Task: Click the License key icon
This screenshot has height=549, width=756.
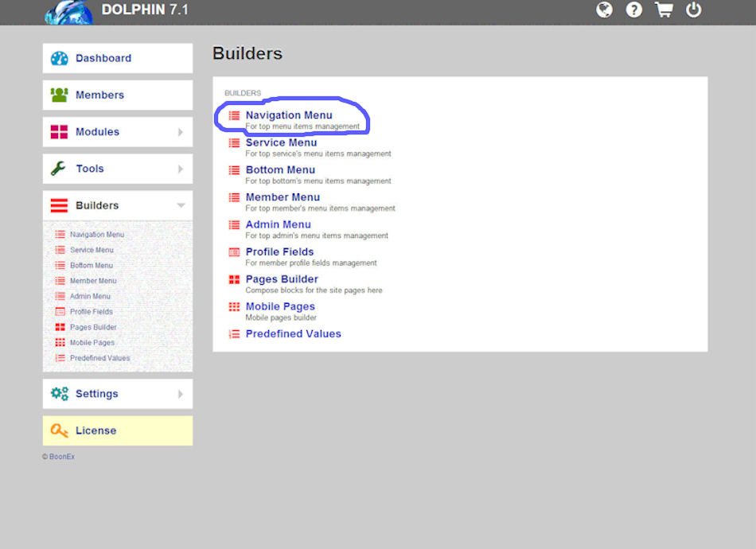Action: pyautogui.click(x=60, y=430)
